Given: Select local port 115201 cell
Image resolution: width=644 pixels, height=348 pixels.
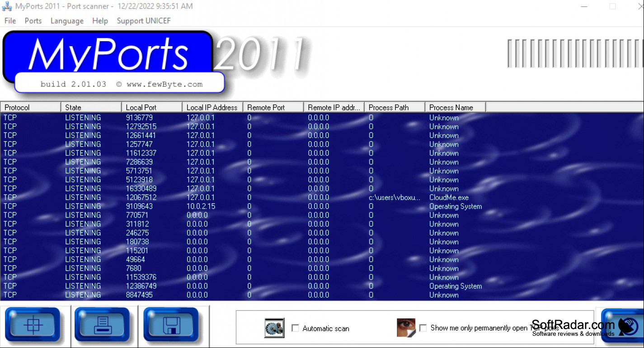Looking at the screenshot, I should point(137,251).
